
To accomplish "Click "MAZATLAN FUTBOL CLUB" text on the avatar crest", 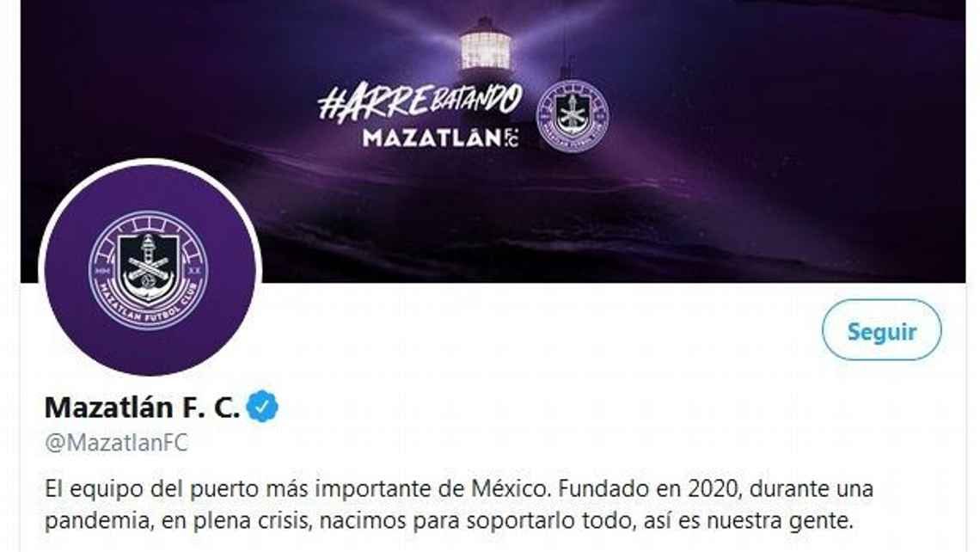I will click(x=150, y=308).
